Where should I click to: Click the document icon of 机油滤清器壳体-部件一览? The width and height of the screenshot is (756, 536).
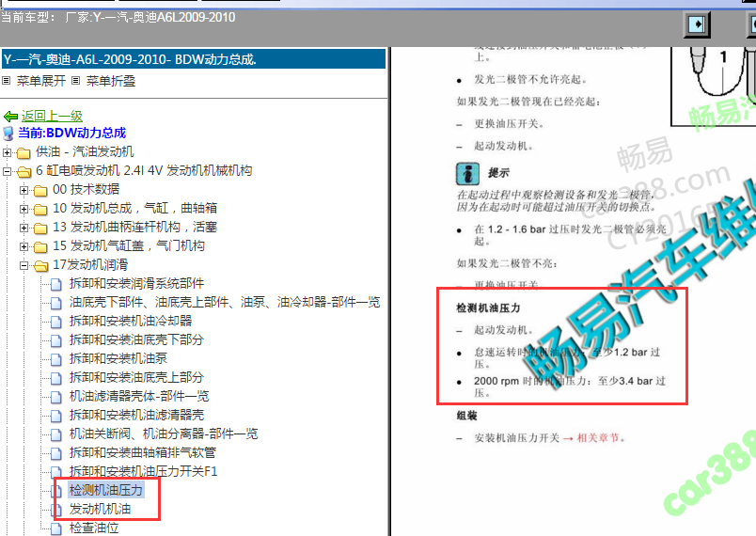pos(56,397)
